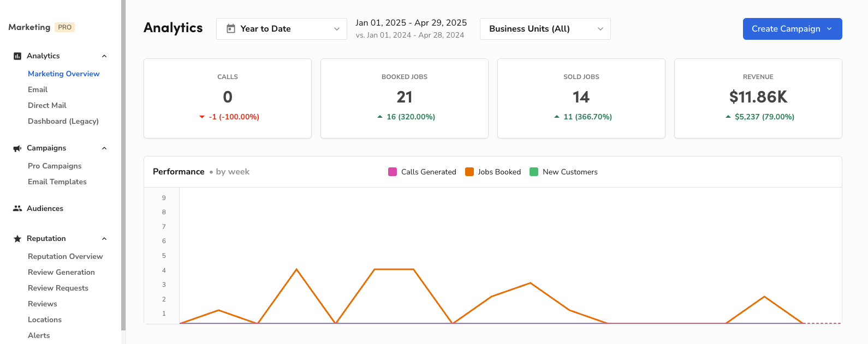Toggle the Calls Generated pink legend swatch

point(393,172)
